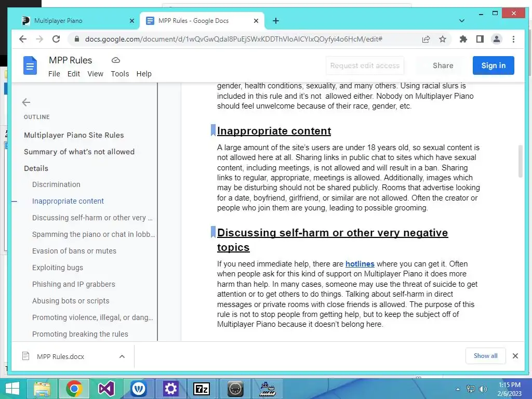Open the round gray app in taskbar
532x399 pixels.
[x=235, y=389]
